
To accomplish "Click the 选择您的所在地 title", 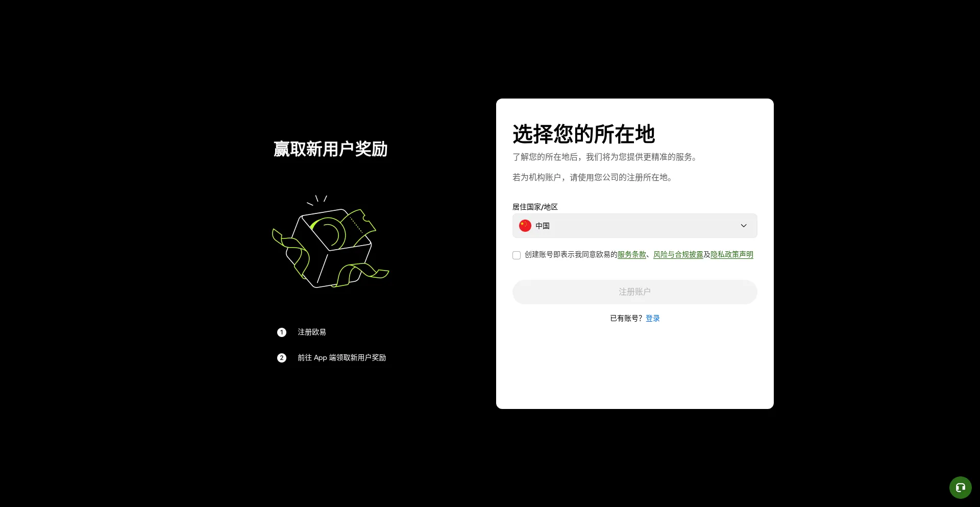I will pos(583,134).
